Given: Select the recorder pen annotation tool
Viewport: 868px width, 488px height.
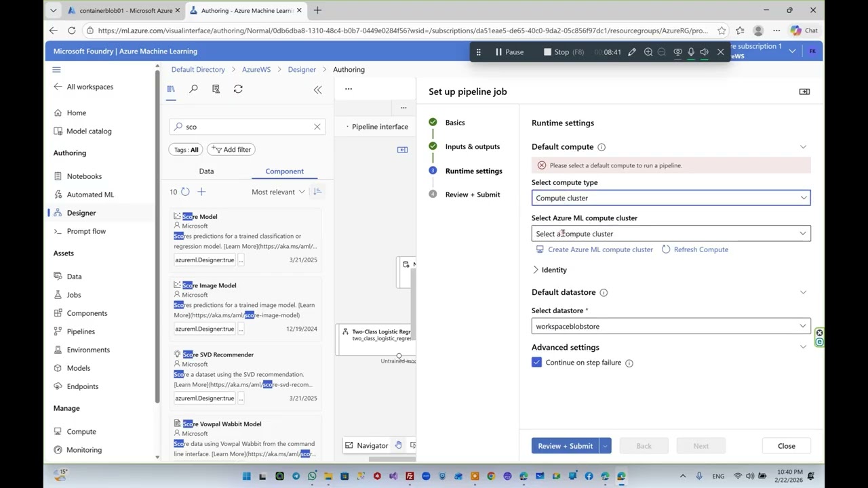Looking at the screenshot, I should click(631, 52).
